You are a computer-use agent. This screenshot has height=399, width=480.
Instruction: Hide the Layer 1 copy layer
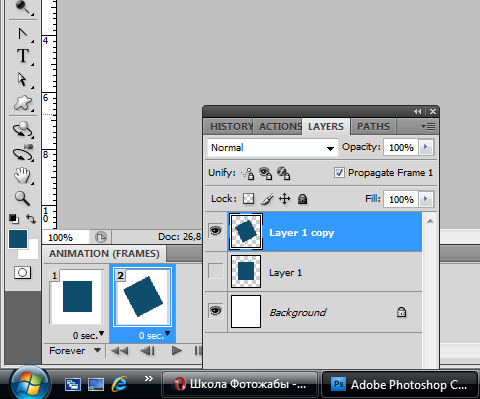pos(215,231)
